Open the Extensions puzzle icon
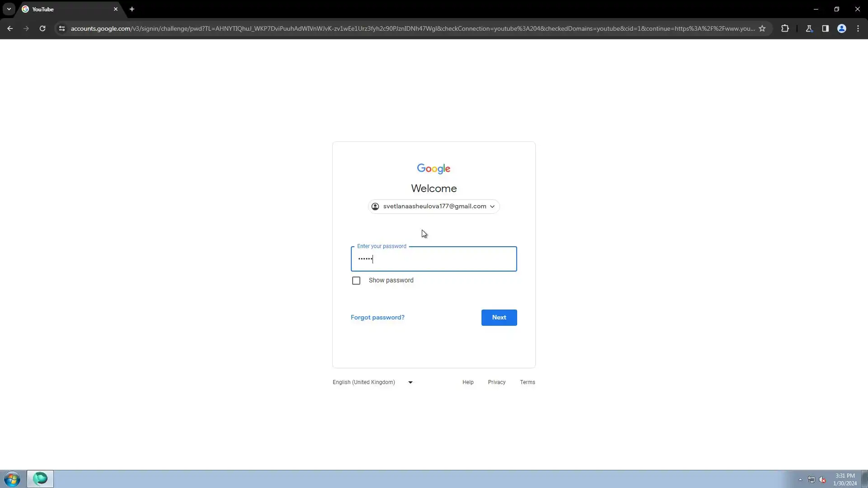The height and width of the screenshot is (488, 868). [785, 28]
